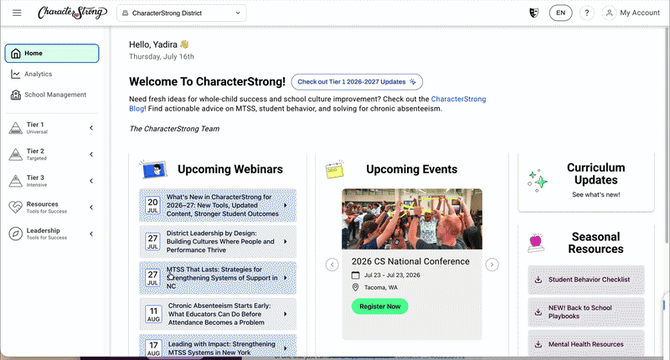Screen dimensions: 670x360
Task: Expand the Resources sidebar section
Action: pos(51,207)
